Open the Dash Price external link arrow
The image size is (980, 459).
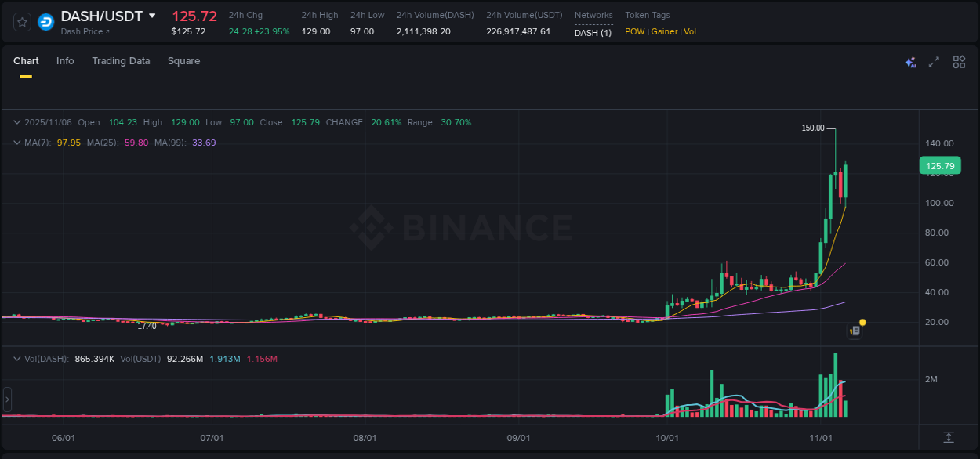(x=106, y=31)
